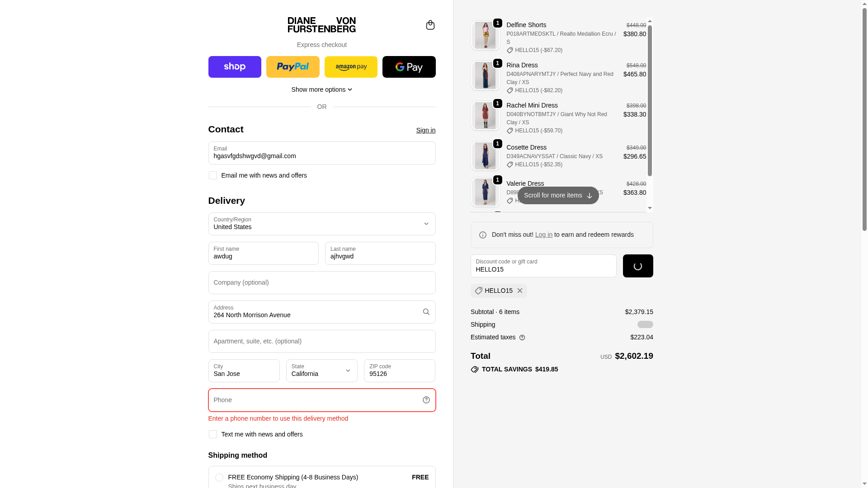The height and width of the screenshot is (488, 868).
Task: Pay with Google Pay express button
Action: pos(409,67)
